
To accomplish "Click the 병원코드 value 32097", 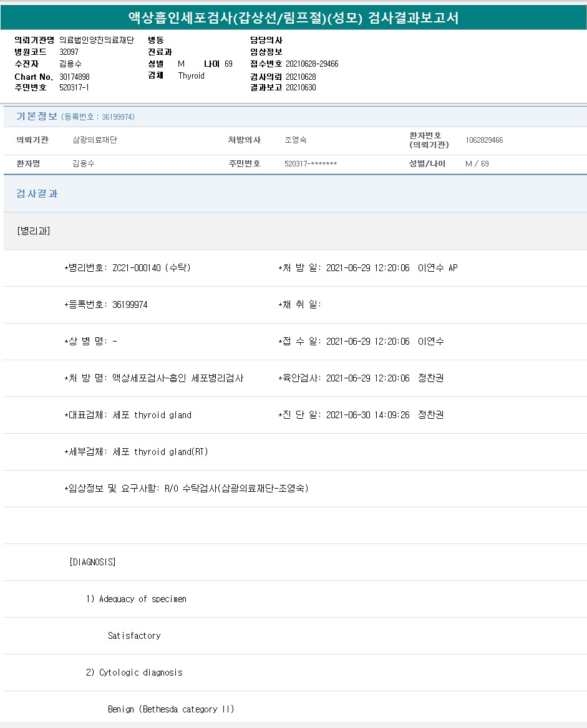I will click(x=69, y=52).
